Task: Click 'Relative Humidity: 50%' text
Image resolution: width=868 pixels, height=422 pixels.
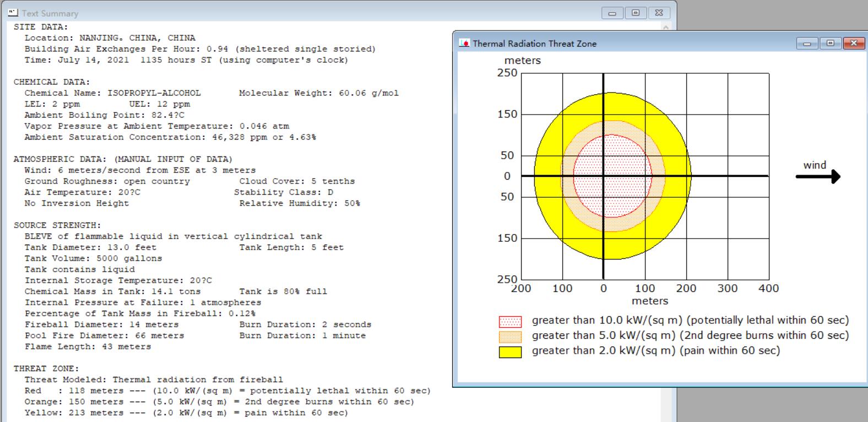Action: pos(300,203)
